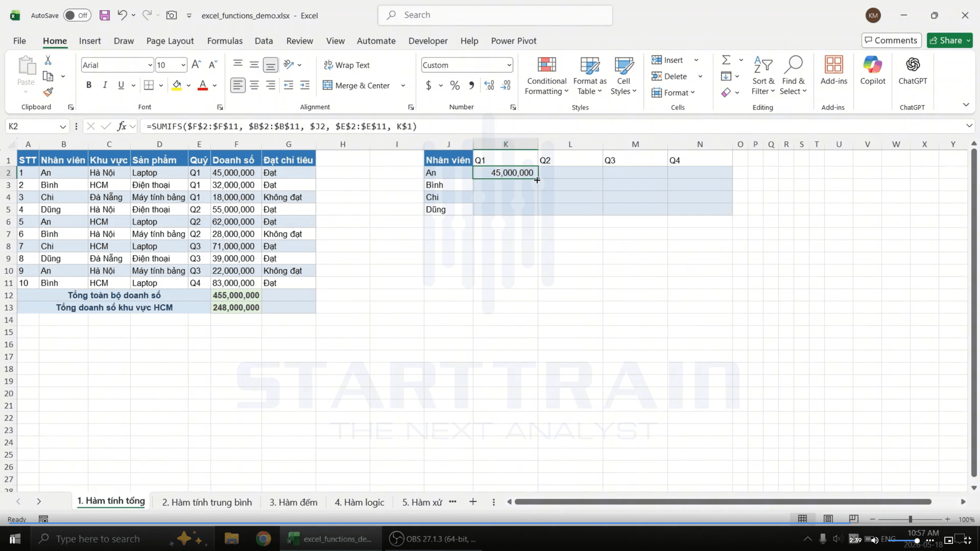Viewport: 980px width, 551px height.
Task: Open the font size dropdown
Action: coord(183,65)
